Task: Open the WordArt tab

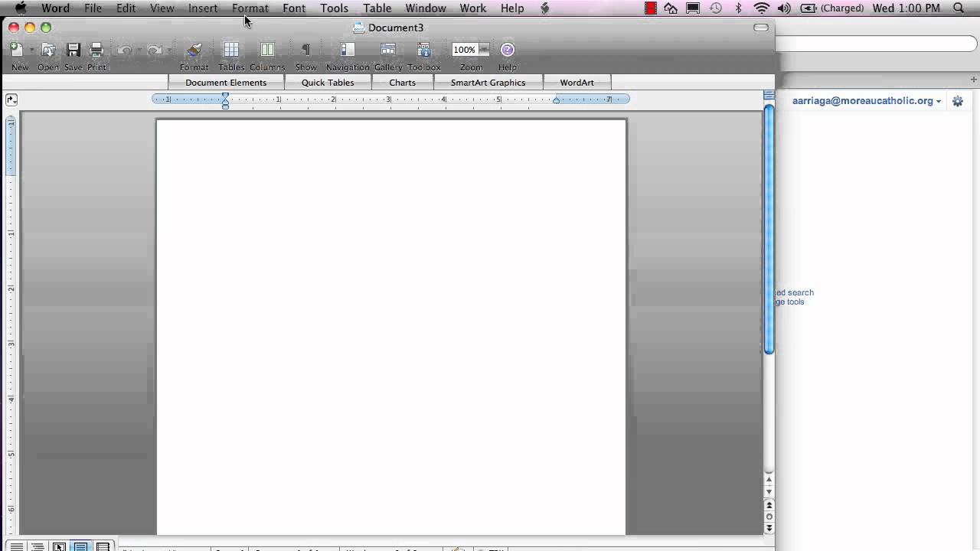Action: (577, 83)
